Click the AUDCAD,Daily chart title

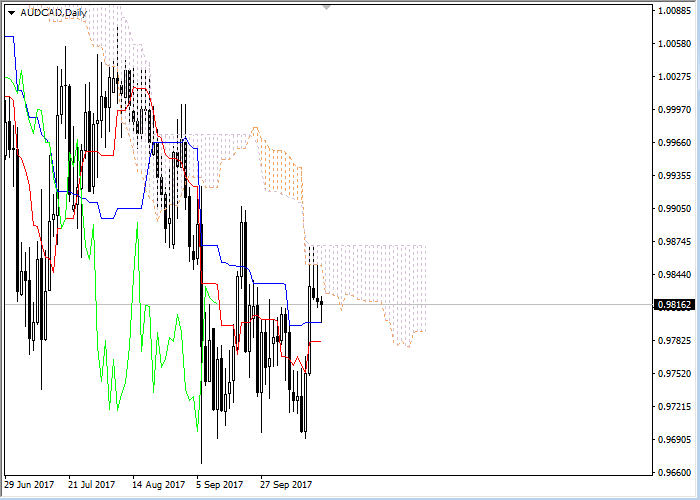click(53, 13)
